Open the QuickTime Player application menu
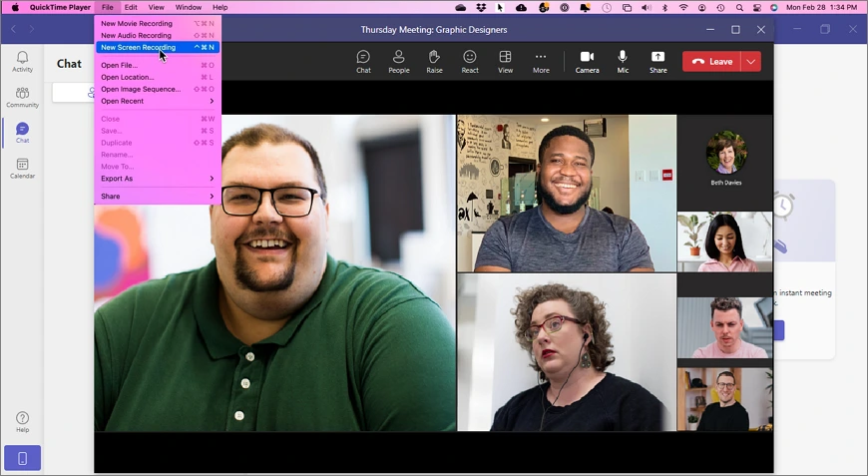This screenshot has width=868, height=476. [60, 7]
